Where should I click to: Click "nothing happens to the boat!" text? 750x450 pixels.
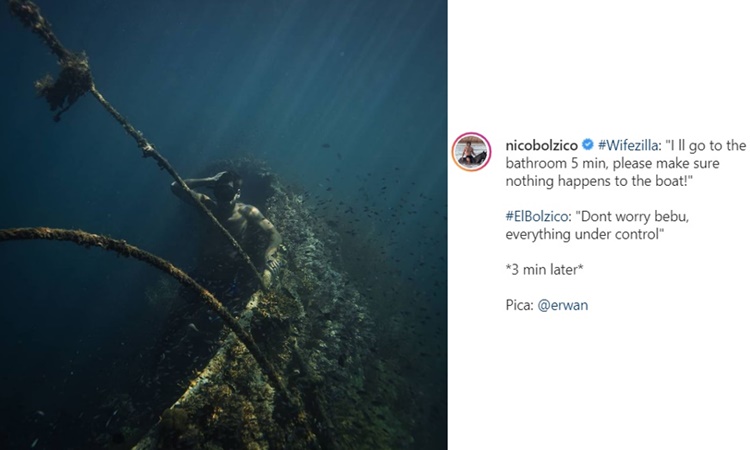(599, 181)
